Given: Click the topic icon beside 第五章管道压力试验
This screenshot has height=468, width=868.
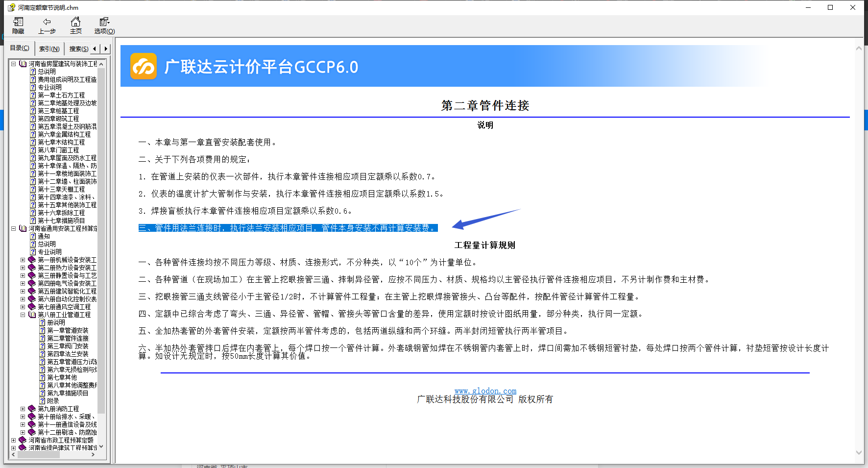Looking at the screenshot, I should [x=43, y=362].
